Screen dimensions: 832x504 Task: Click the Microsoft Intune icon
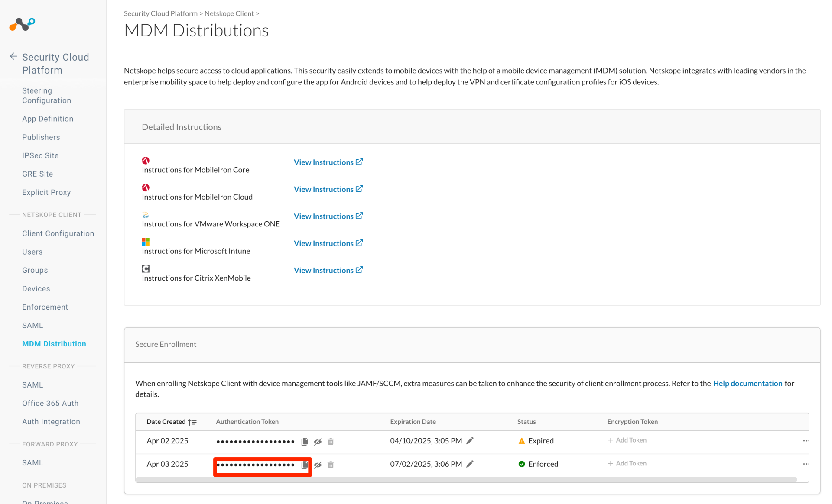146,241
